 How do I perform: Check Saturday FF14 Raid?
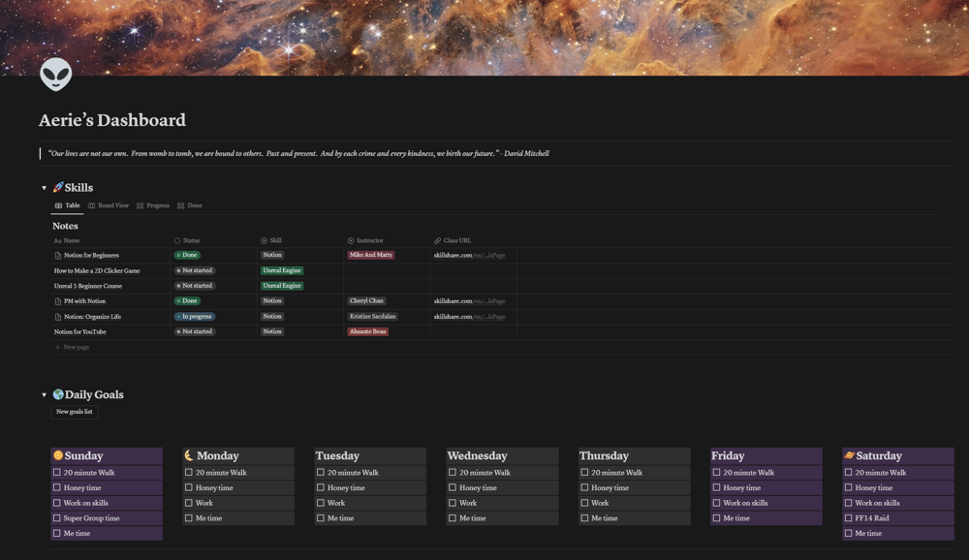[848, 518]
